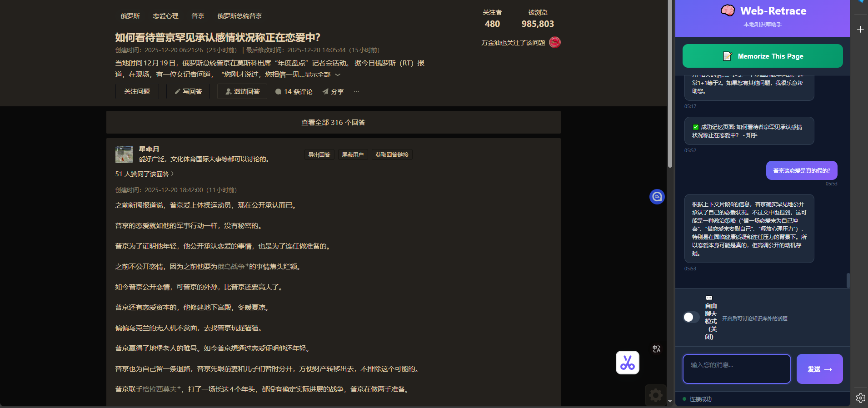Click the scissors clipping tool icon
Viewport: 868px width, 408px height.
(x=627, y=363)
